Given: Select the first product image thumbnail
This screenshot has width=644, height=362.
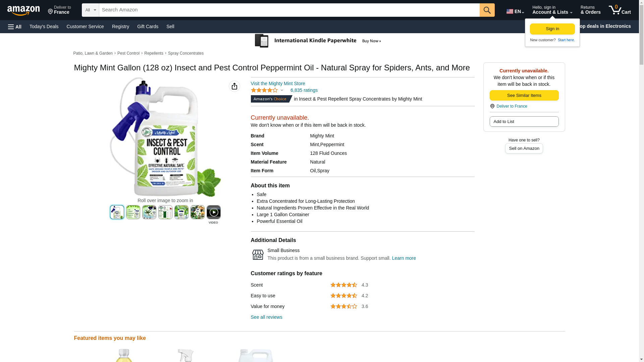Looking at the screenshot, I should (117, 212).
